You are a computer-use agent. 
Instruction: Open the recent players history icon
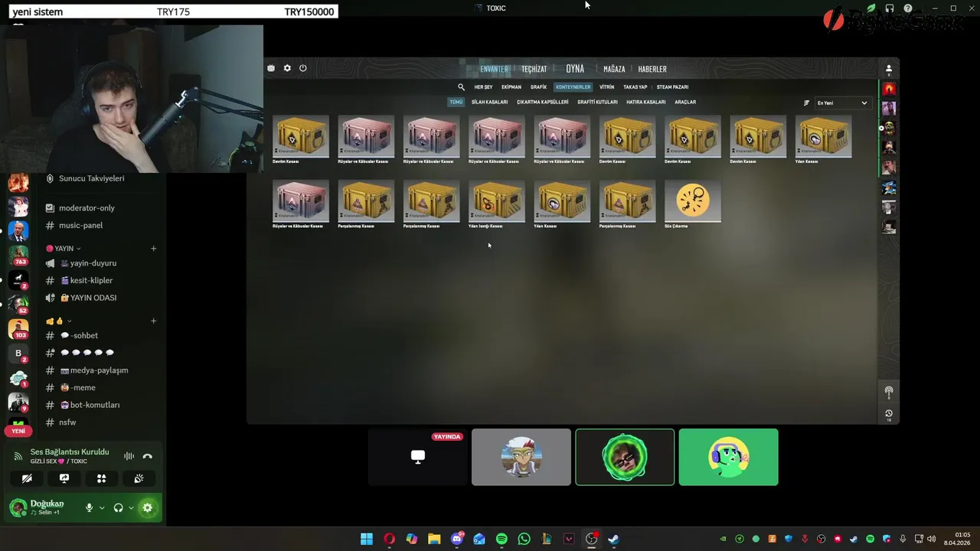889,414
